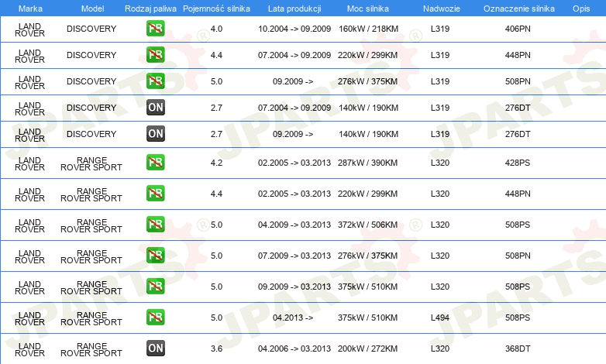This screenshot has height=364, width=606.
Task: Select engine code 368DT
Action: tap(518, 349)
